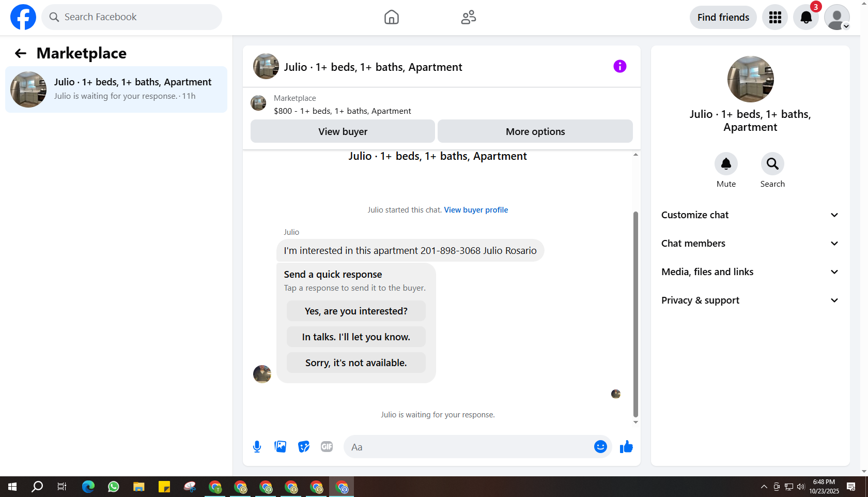Click the chat scroll down arrow
This screenshot has height=497, width=868.
636,423
